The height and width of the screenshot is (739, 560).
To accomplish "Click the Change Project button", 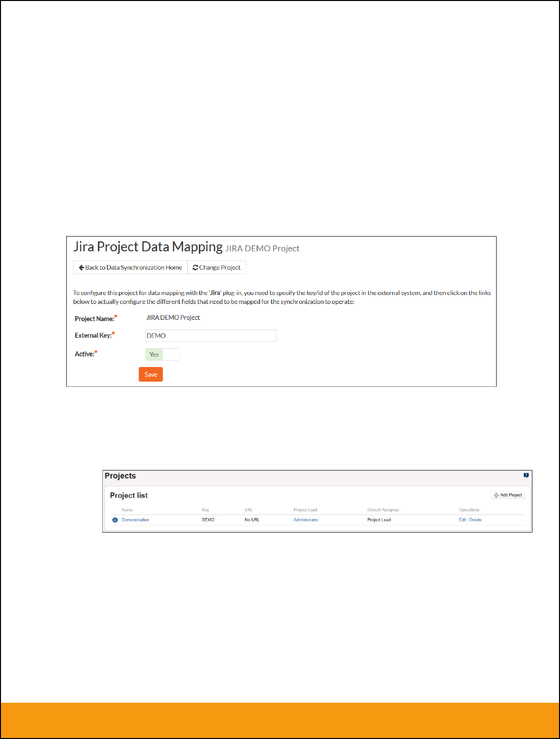I will pos(216,267).
